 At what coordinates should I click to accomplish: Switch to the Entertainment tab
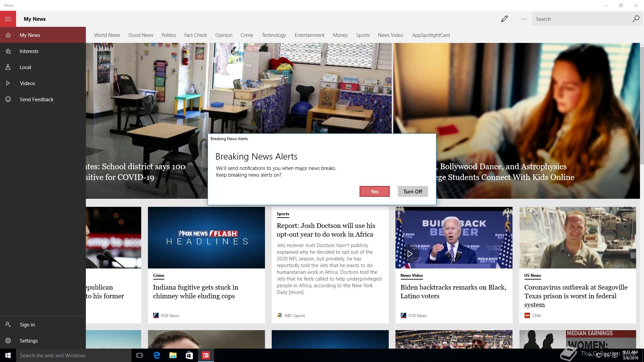pos(310,35)
